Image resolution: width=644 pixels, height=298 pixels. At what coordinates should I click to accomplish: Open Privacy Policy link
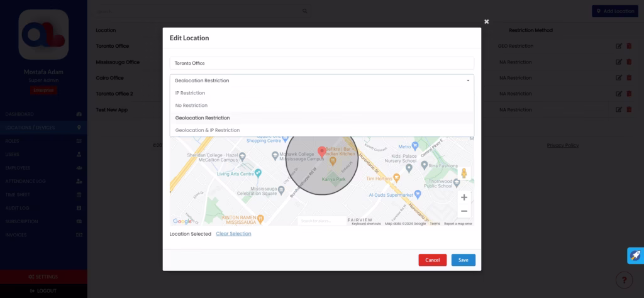point(563,145)
